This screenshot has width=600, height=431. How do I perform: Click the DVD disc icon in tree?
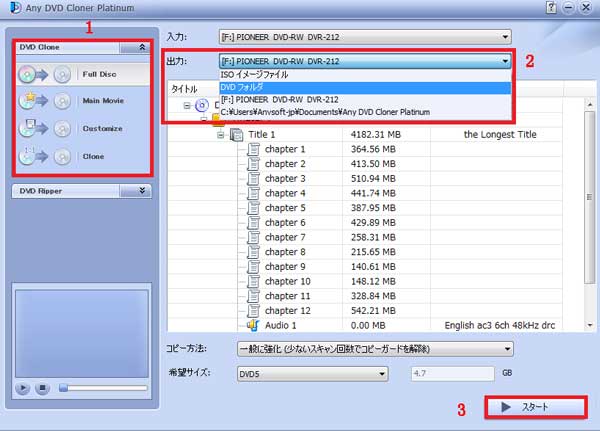click(x=202, y=105)
